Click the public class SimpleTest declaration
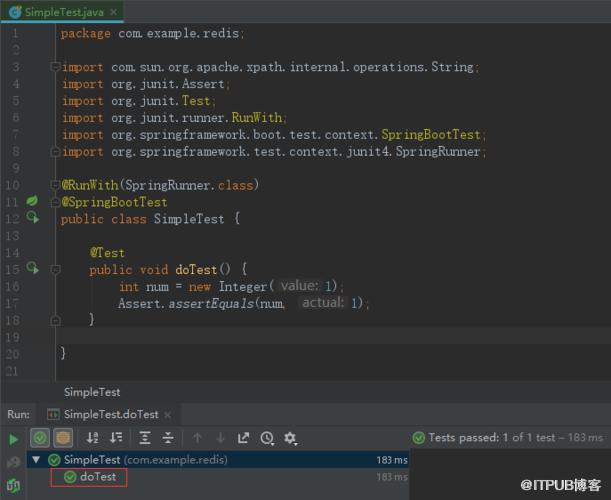The width and height of the screenshot is (611, 500). 150,219
